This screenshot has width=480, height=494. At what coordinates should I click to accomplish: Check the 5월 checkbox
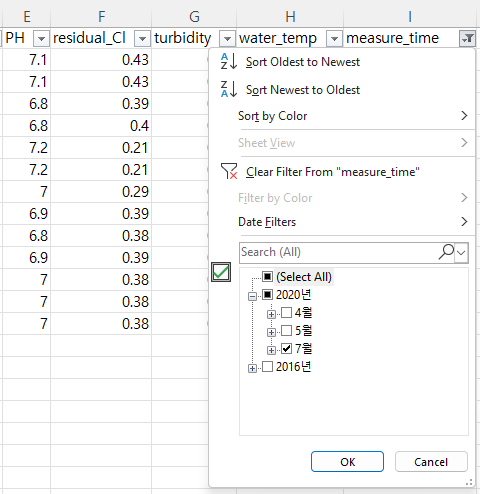click(286, 331)
